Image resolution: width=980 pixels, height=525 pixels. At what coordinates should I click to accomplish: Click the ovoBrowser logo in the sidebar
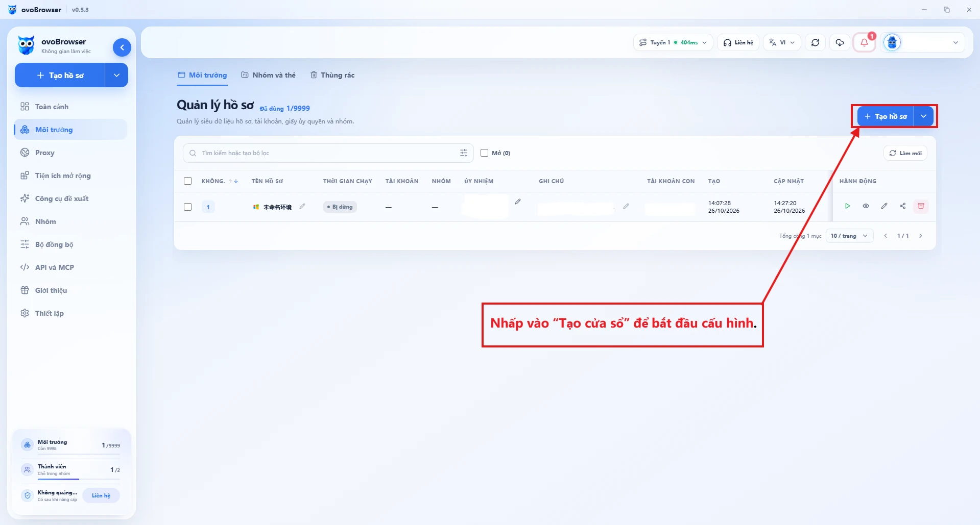(26, 45)
